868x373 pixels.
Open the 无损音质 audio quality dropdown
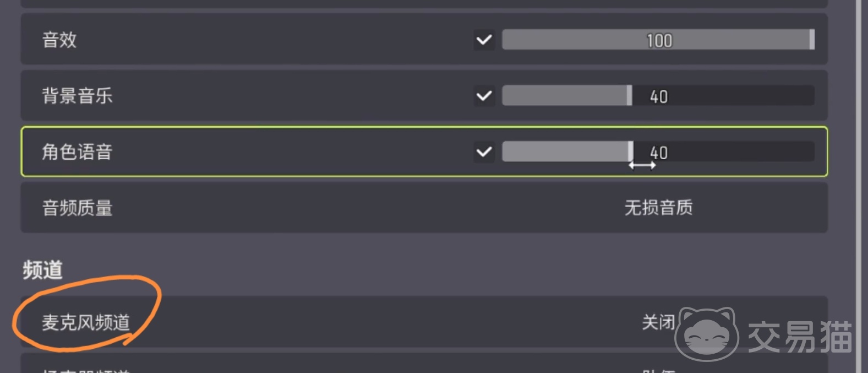tap(658, 208)
